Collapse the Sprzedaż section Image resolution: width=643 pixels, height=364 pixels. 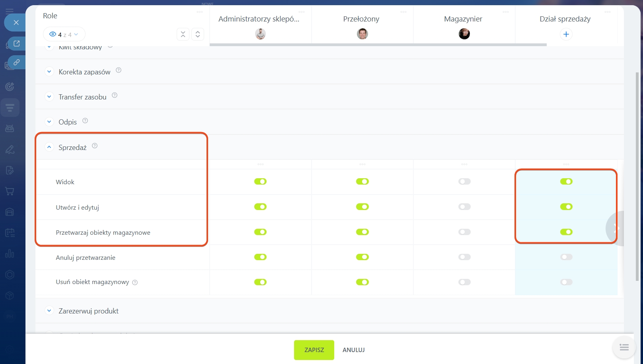[49, 147]
